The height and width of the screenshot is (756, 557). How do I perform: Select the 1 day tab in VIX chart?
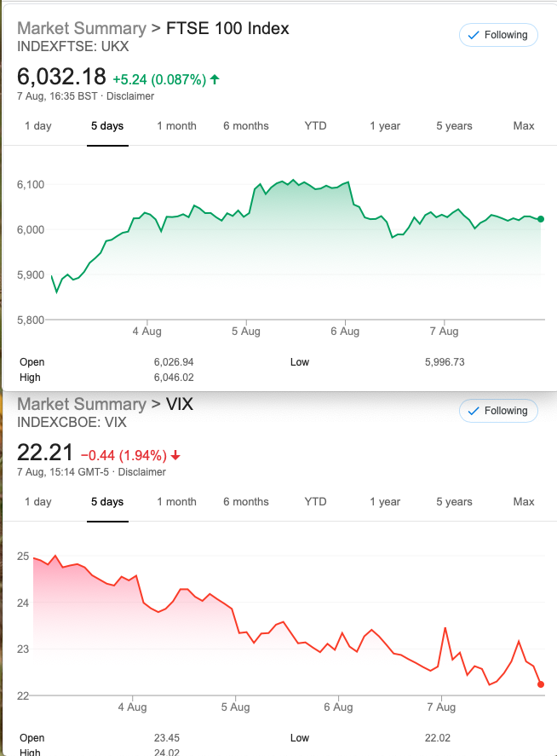38,502
